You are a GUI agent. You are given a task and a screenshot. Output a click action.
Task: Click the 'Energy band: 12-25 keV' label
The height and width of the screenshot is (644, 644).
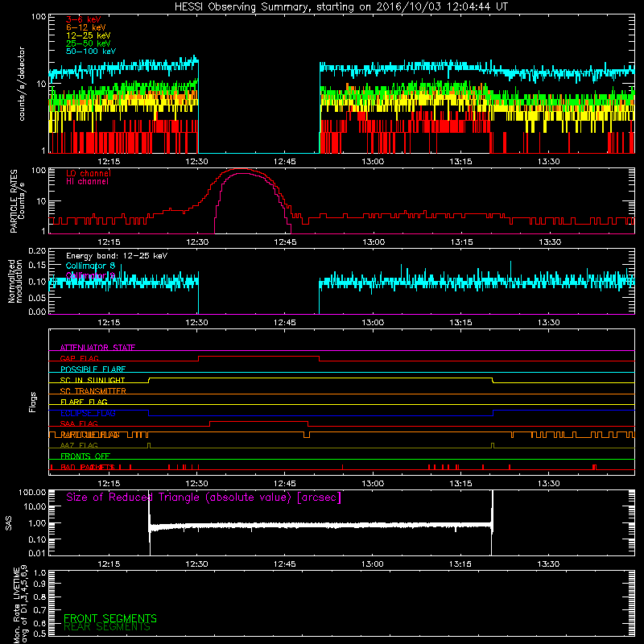coord(117,256)
